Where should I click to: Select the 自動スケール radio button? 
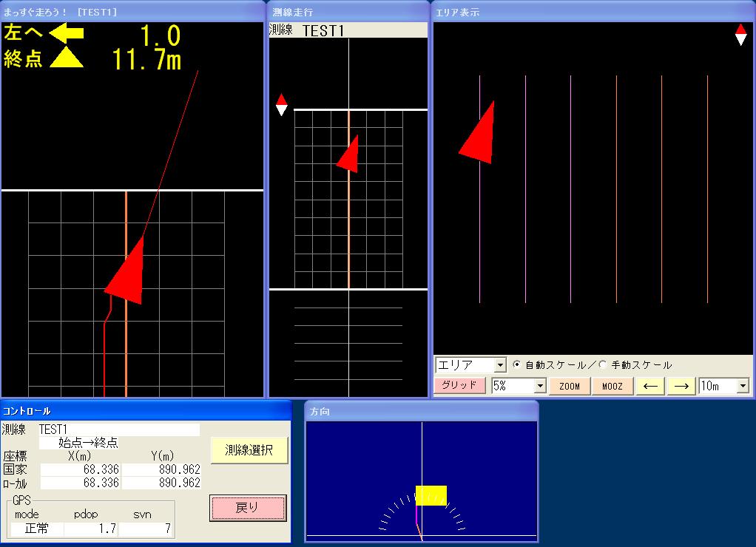click(x=516, y=365)
